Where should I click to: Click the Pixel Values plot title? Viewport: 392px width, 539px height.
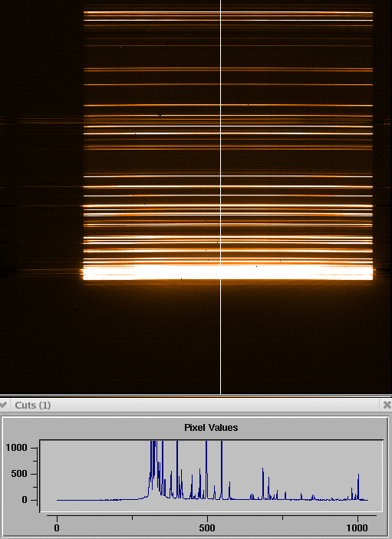(x=211, y=428)
